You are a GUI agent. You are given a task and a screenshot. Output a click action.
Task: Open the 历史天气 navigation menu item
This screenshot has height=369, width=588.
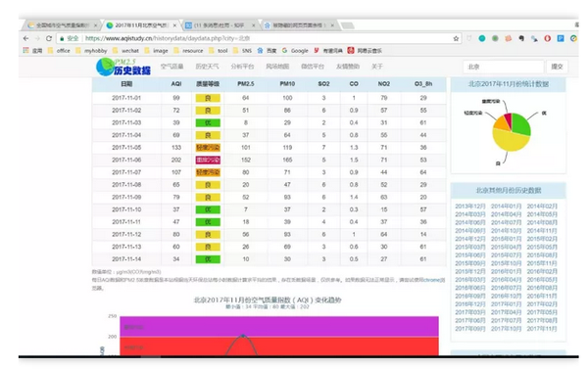207,67
